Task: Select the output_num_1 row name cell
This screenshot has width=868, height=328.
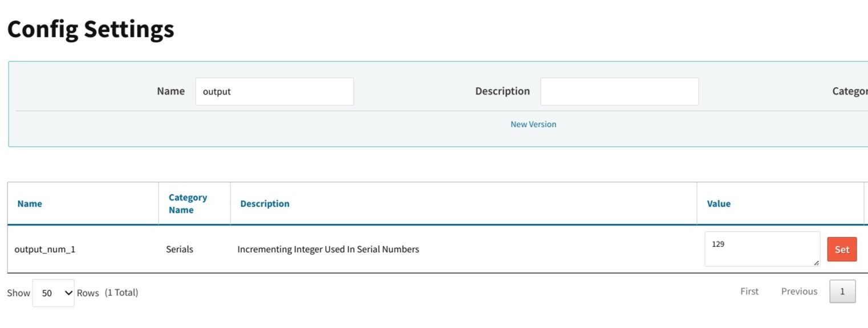Action: [x=45, y=249]
